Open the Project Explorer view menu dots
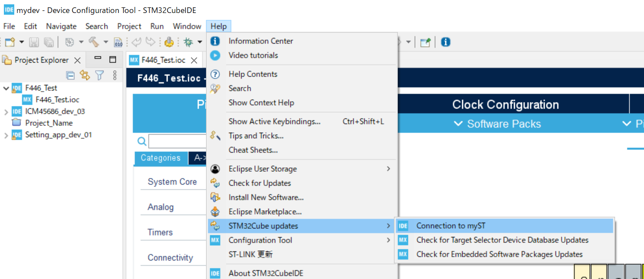Screen dimensions: 644x279 114,76
